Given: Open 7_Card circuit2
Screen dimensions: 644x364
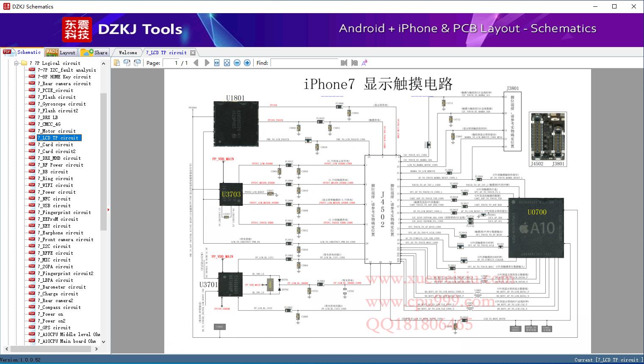Looking at the screenshot, I should point(56,151).
